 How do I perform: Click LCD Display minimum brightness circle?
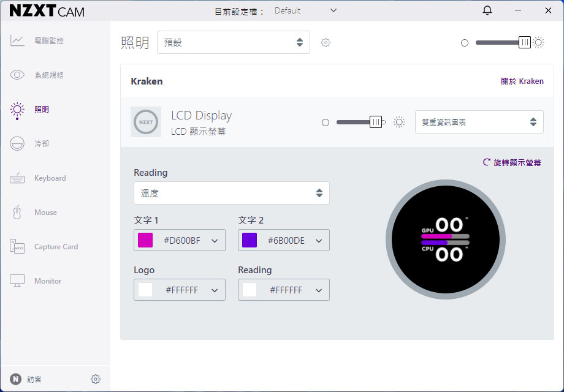[326, 123]
